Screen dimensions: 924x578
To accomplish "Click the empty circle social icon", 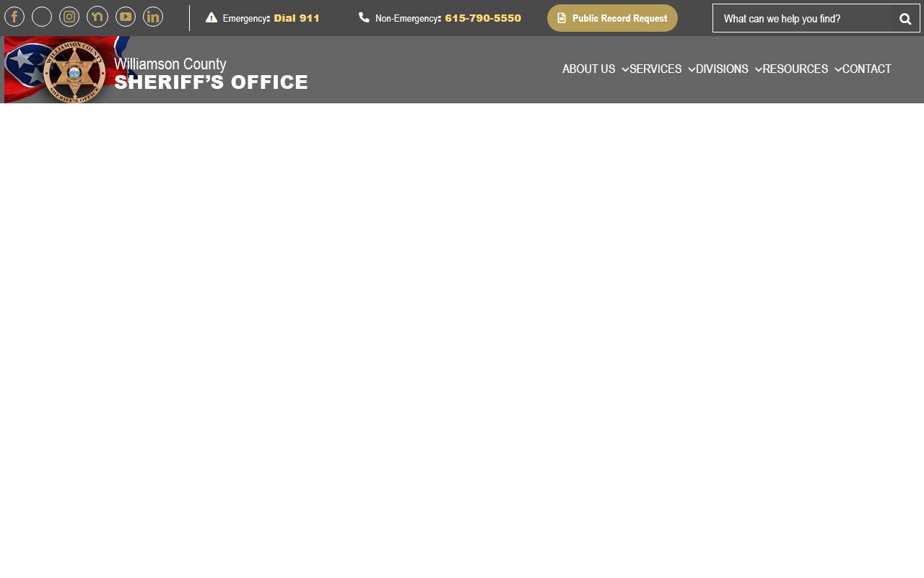I will (x=42, y=17).
